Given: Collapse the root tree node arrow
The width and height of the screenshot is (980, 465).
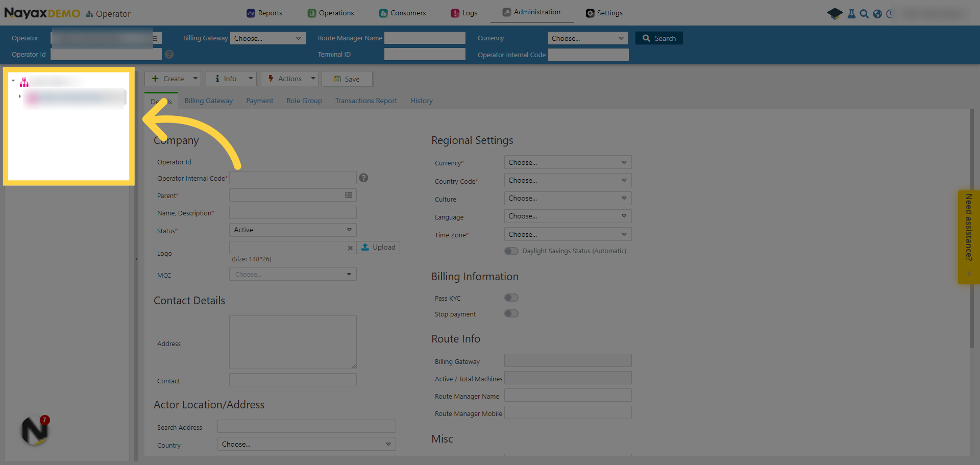Looking at the screenshot, I should point(13,81).
